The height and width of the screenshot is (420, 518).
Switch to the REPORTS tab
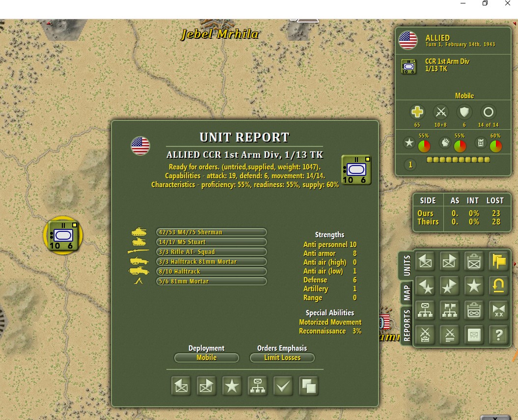pyautogui.click(x=407, y=325)
